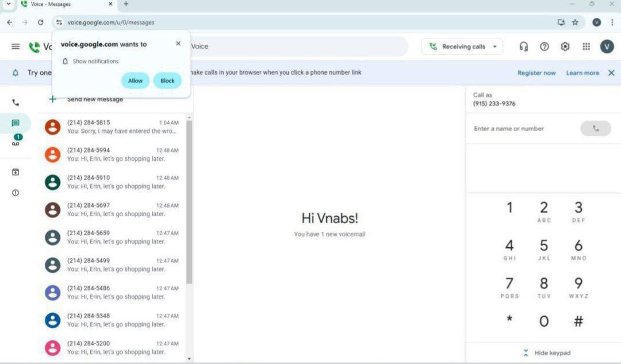Click the browser reload icon

(x=40, y=22)
